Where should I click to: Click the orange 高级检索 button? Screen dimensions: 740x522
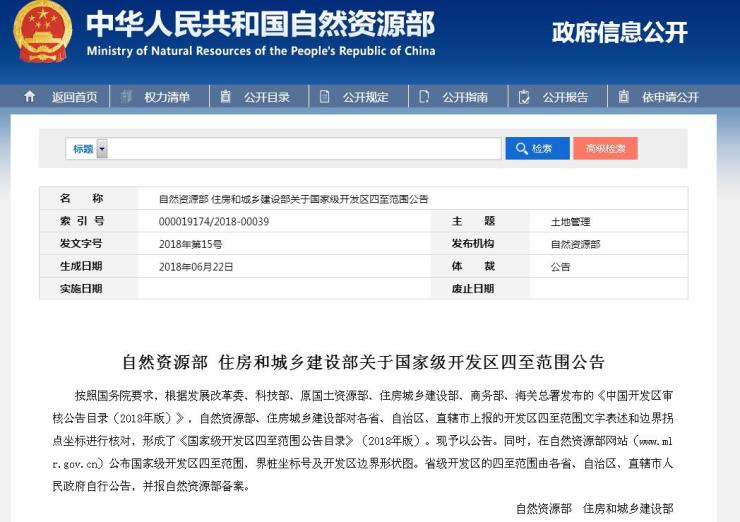pyautogui.click(x=605, y=149)
